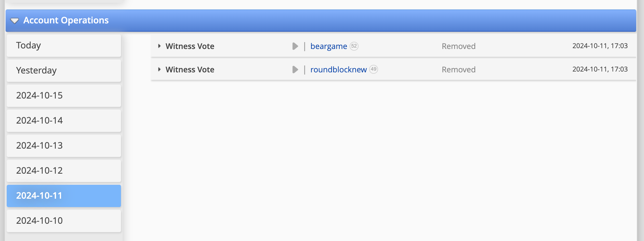Viewport: 644px width, 241px height.
Task: Show operations for 2024-10-15
Action: point(64,96)
